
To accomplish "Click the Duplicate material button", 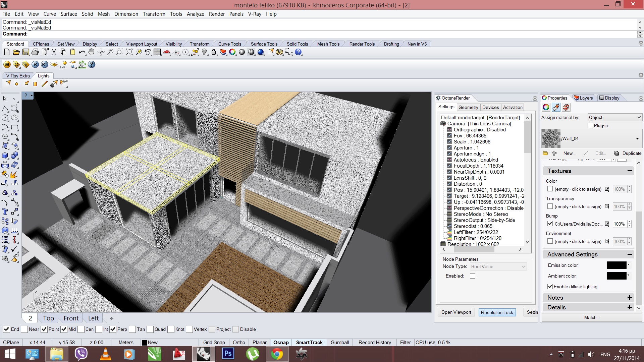I will click(x=628, y=153).
